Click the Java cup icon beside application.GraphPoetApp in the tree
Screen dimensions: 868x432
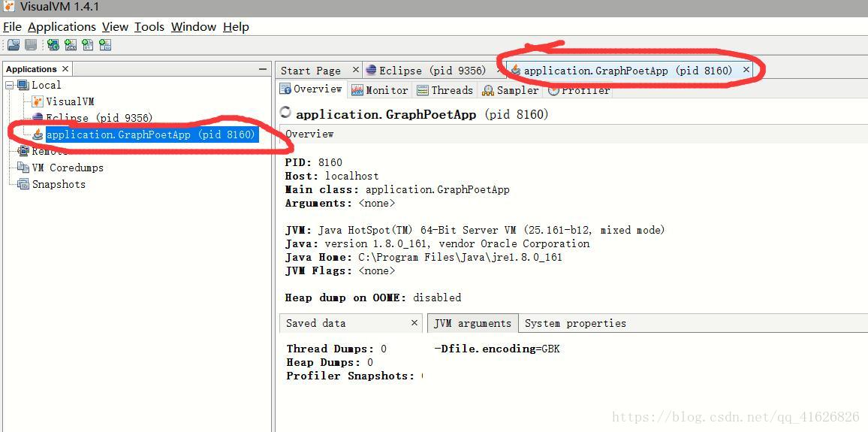click(38, 134)
